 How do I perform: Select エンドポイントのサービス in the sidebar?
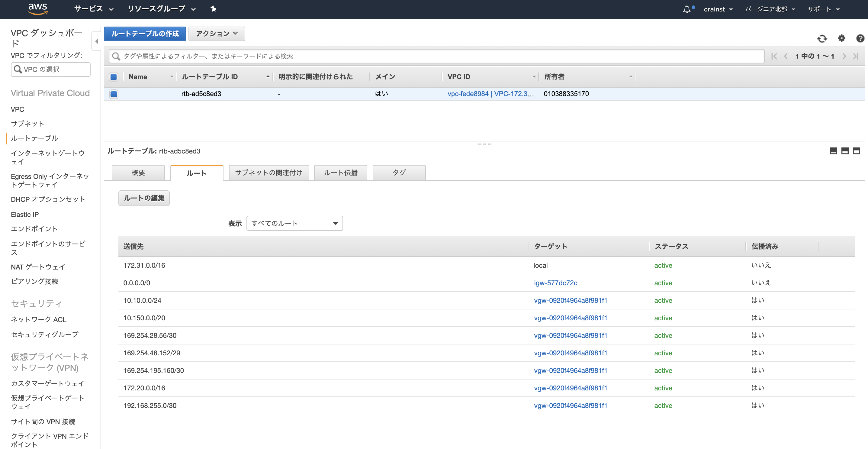(x=48, y=248)
